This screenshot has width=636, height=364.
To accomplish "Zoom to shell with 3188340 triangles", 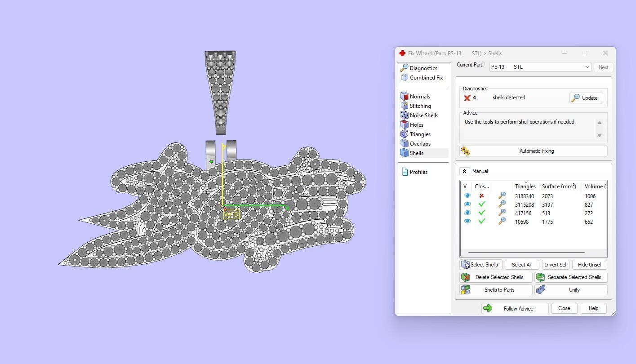I will 502,196.
